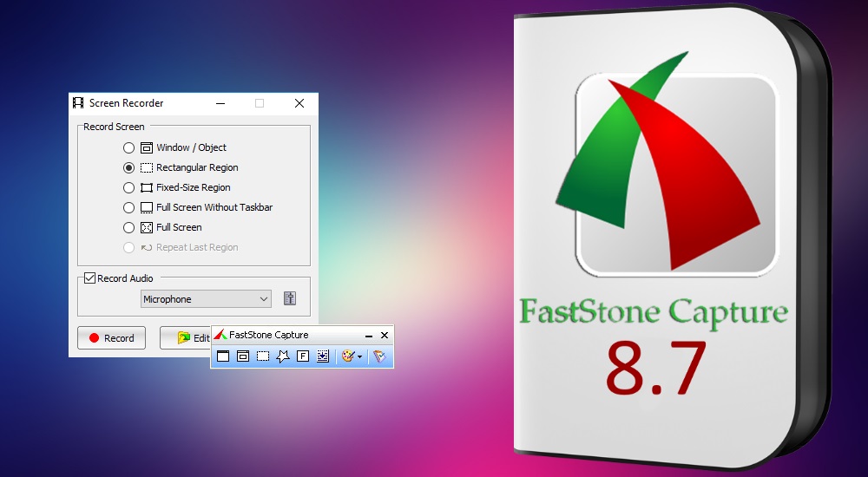Choose the Full Screen radio option

[x=129, y=228]
